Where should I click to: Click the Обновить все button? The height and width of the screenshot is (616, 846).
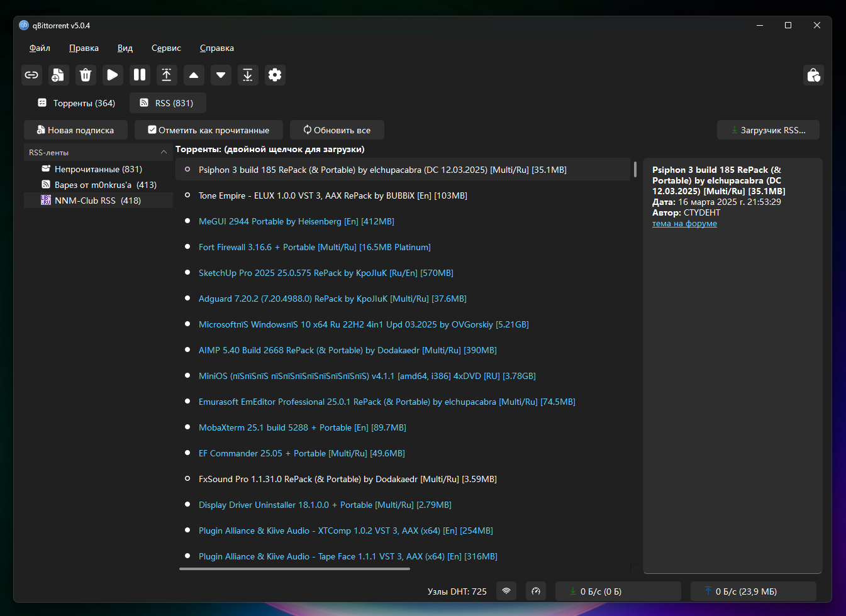pos(337,130)
